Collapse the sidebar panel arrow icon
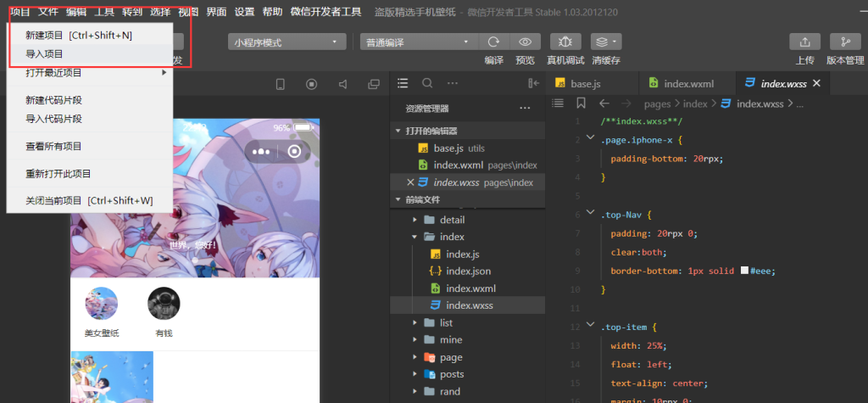This screenshot has height=403, width=868. [x=534, y=83]
